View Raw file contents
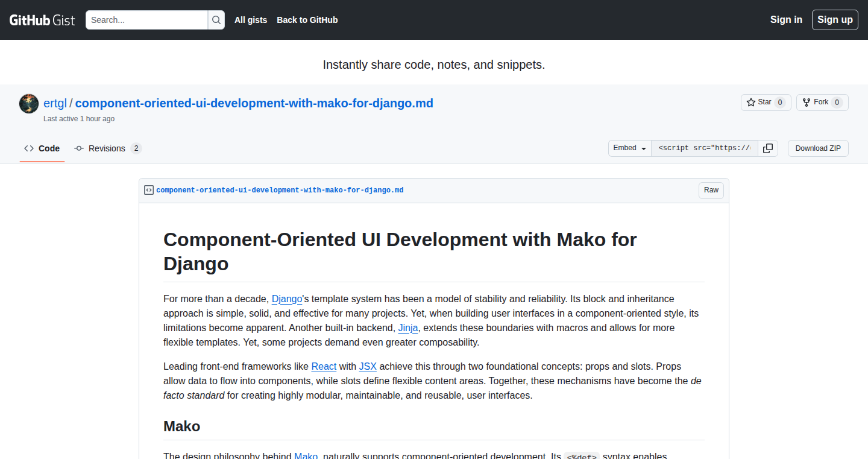 (711, 191)
